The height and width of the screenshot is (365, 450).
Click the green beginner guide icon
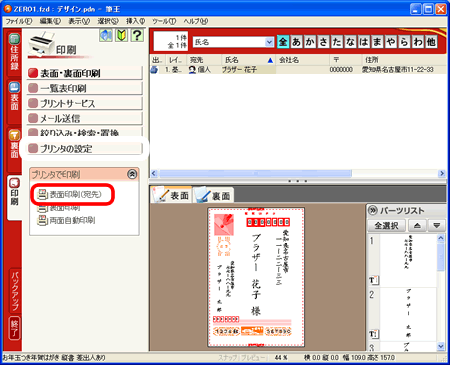(122, 35)
